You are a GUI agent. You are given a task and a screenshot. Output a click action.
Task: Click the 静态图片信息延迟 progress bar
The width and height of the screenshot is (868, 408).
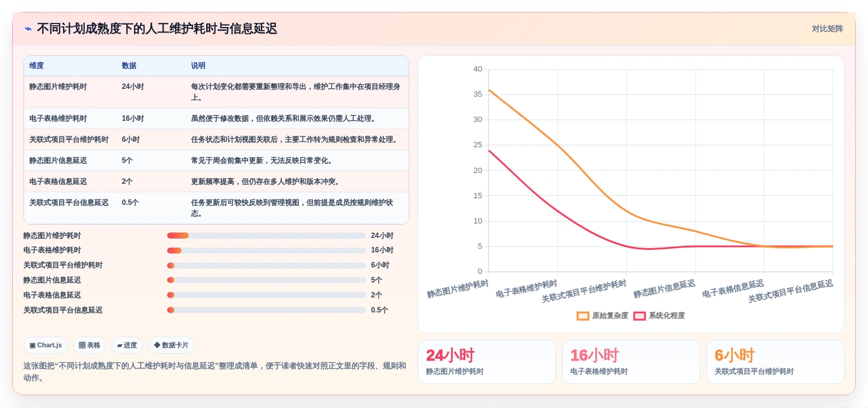coord(266,280)
